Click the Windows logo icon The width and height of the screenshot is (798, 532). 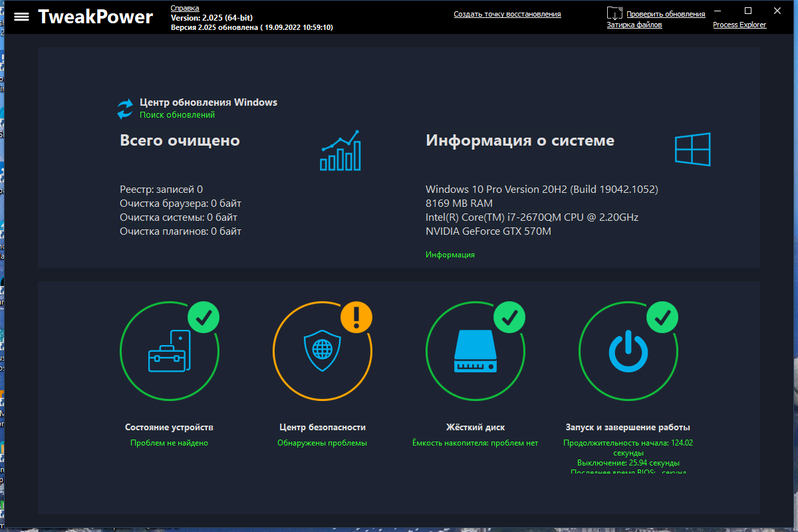(693, 149)
